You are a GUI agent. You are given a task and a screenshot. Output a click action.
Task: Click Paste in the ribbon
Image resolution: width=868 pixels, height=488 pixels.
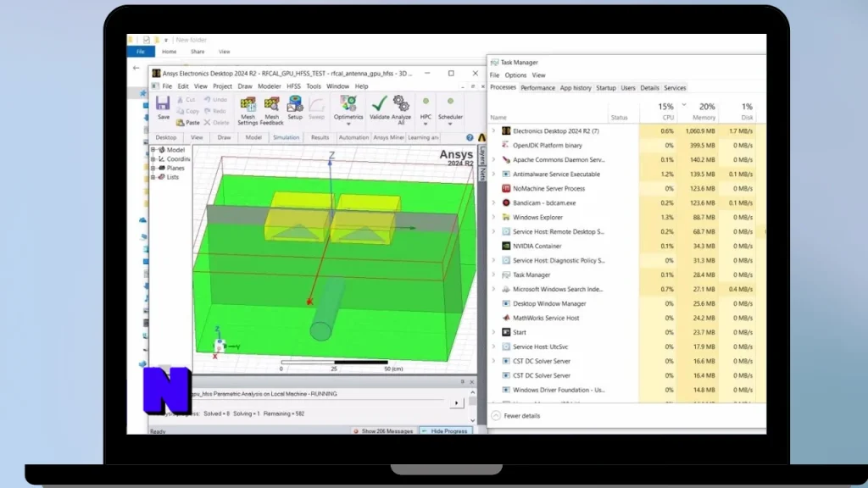pos(187,122)
